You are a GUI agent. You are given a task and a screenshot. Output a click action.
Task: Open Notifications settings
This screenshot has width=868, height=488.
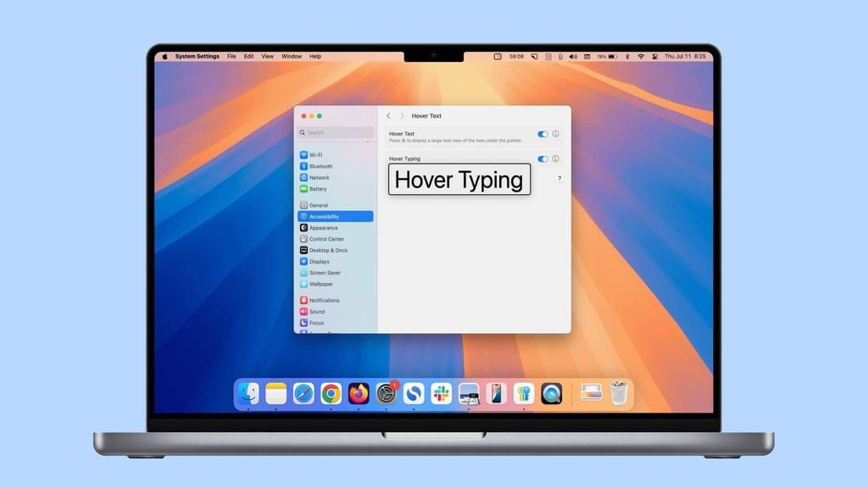(326, 300)
